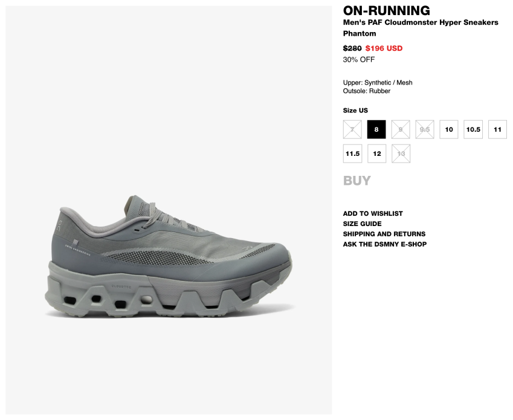Click sold-out size 9 box
The width and height of the screenshot is (513, 420).
401,129
